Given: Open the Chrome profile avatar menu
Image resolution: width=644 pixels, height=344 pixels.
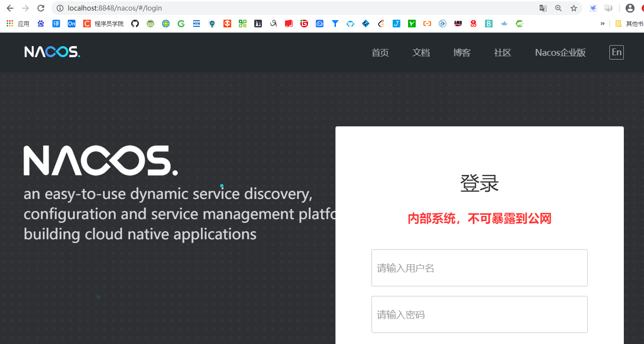Looking at the screenshot, I should (630, 8).
